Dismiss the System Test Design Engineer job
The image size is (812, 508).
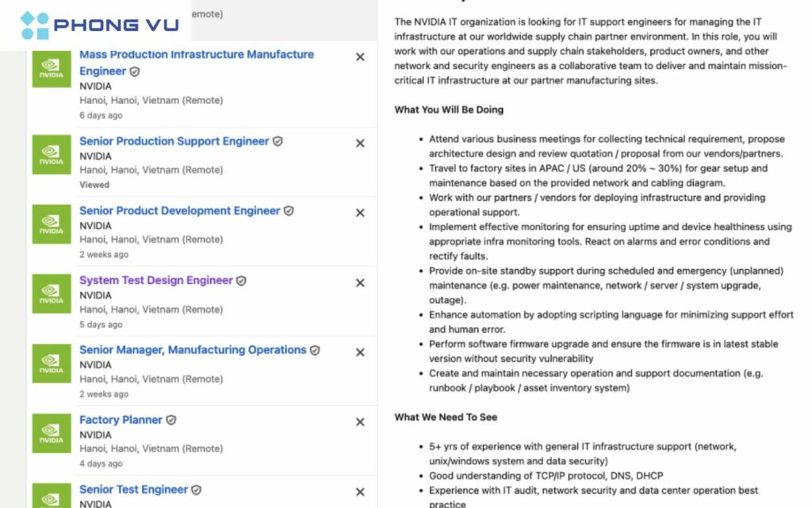click(x=360, y=283)
